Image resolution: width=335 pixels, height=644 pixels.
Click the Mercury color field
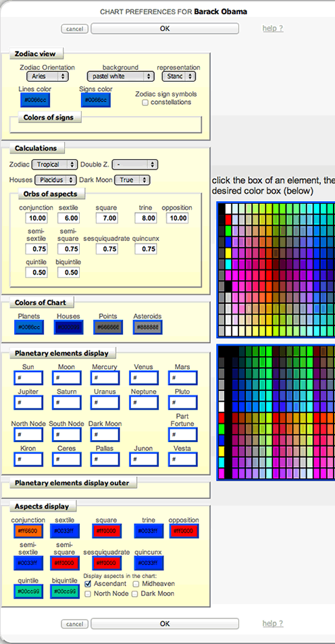click(x=105, y=378)
